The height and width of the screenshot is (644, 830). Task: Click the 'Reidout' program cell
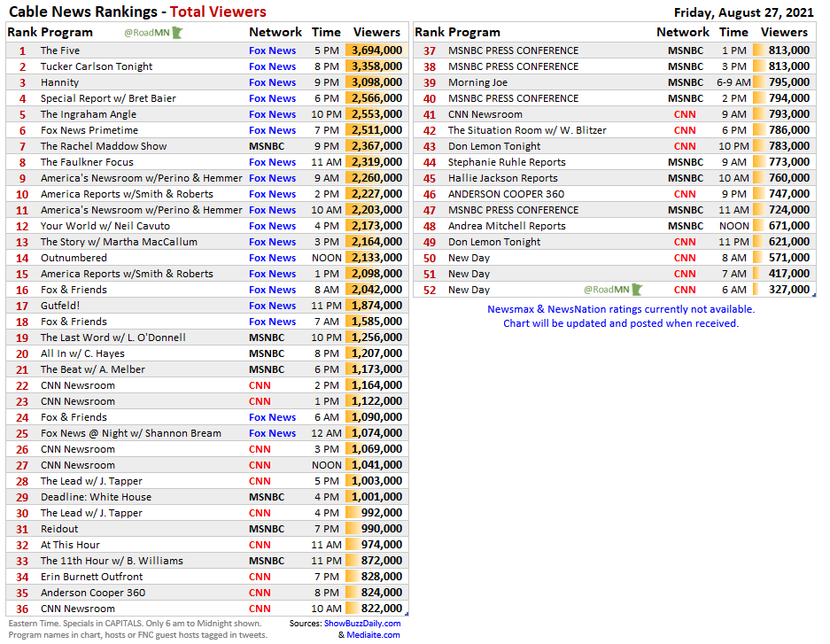tap(59, 529)
